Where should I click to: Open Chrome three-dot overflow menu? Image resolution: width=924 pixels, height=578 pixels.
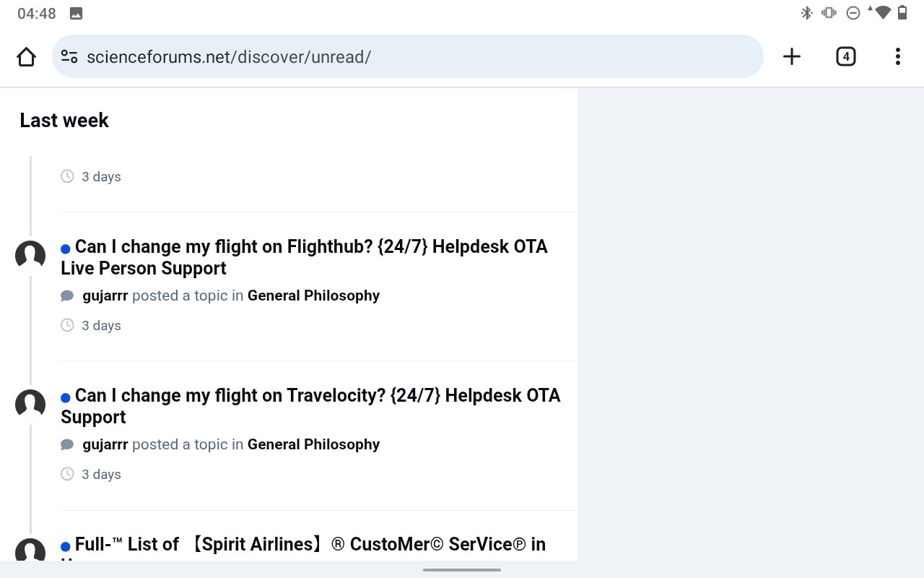coord(897,56)
